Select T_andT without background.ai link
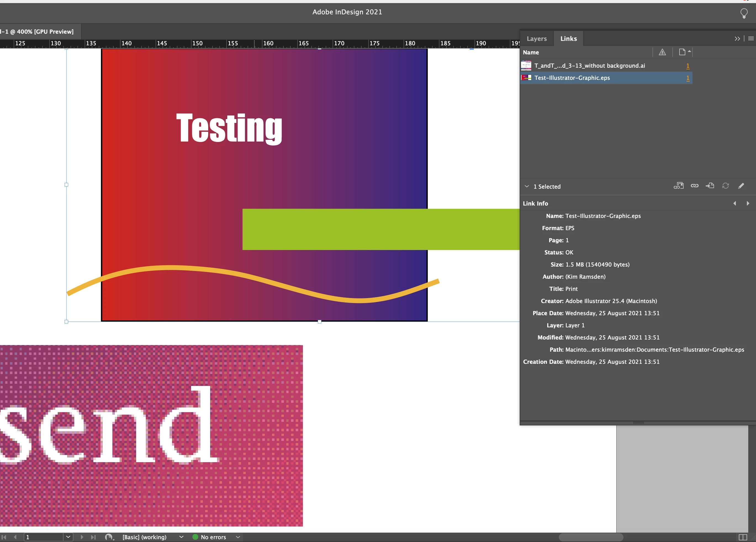756x542 pixels. [589, 66]
